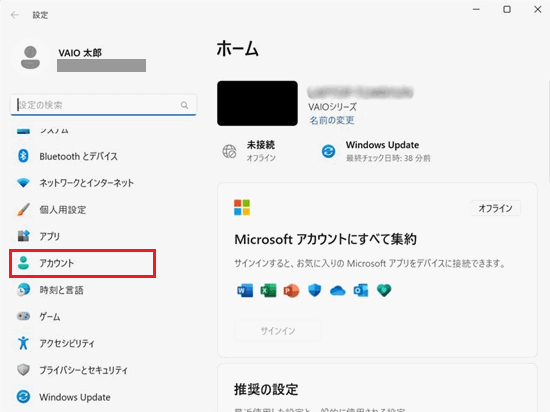Open アプリ settings page
The image size is (550, 412).
[x=49, y=236]
